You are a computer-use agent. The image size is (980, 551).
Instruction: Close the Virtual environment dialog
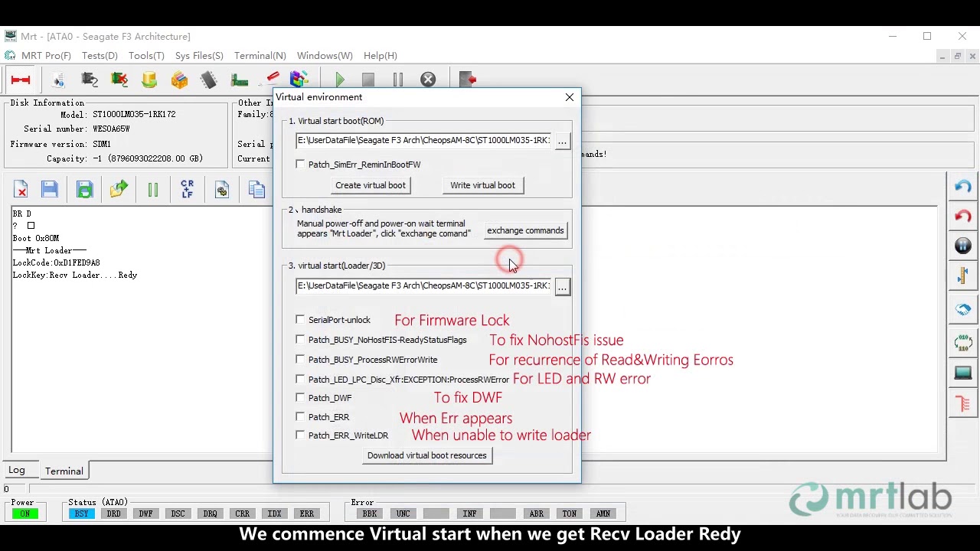tap(569, 97)
